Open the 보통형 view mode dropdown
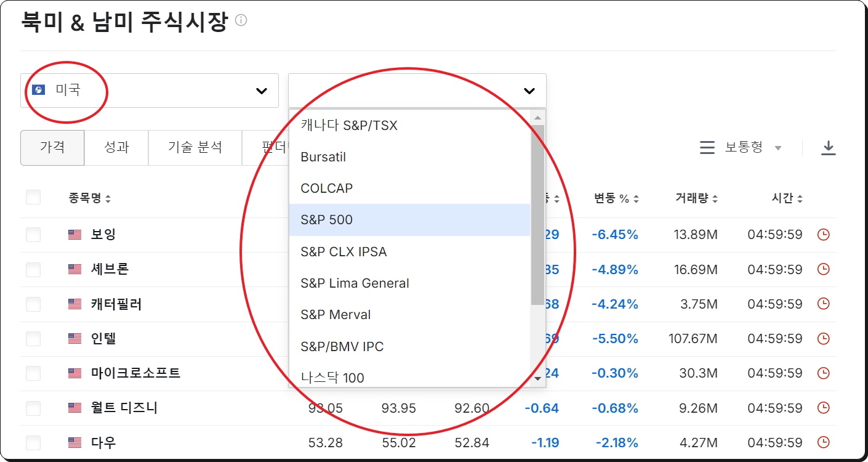Image resolution: width=868 pixels, height=462 pixels. (753, 148)
